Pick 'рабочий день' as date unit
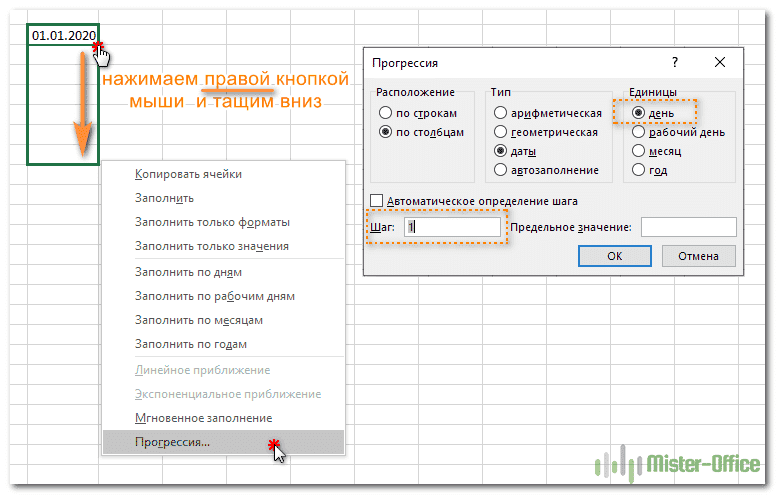 pos(639,132)
